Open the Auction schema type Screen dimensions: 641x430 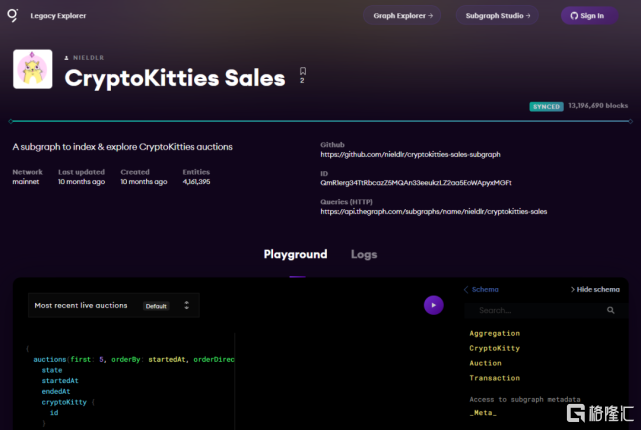click(486, 363)
